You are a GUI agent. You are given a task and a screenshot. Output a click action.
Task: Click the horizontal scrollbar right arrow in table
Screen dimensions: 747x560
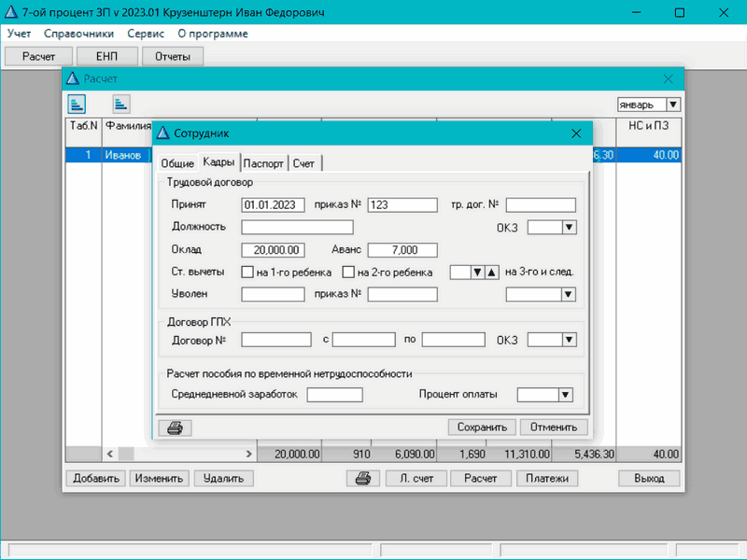249,454
